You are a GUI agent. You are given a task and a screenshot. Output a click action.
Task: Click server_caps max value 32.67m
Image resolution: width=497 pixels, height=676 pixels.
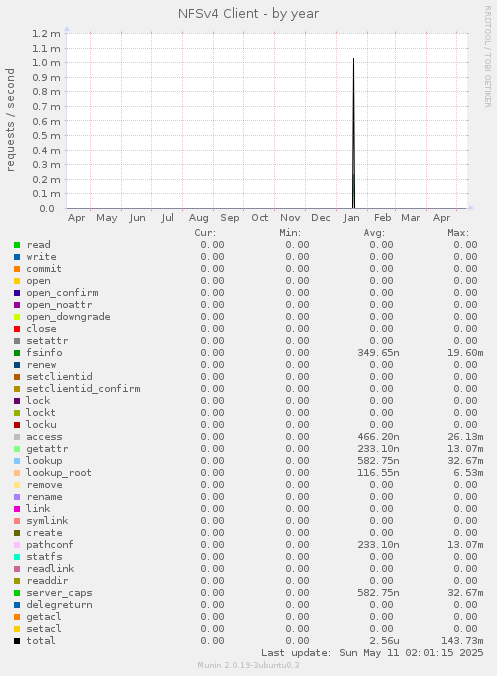[465, 593]
